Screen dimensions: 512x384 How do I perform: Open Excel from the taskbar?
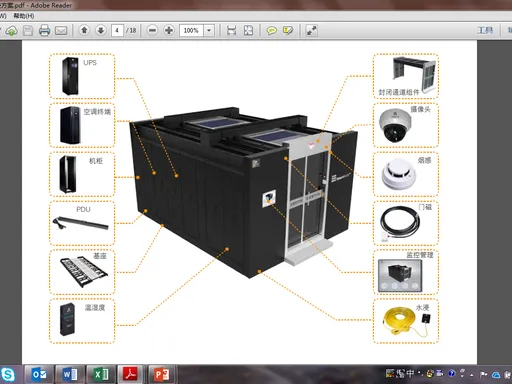(101, 375)
